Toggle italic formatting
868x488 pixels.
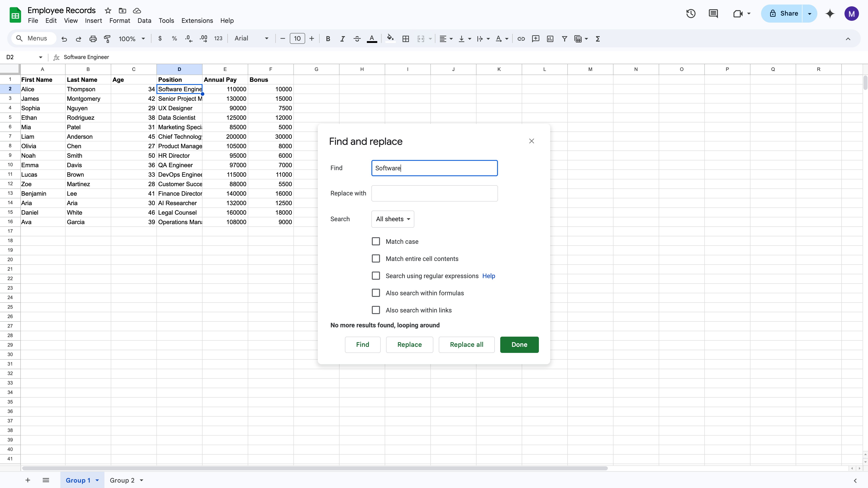(x=342, y=39)
